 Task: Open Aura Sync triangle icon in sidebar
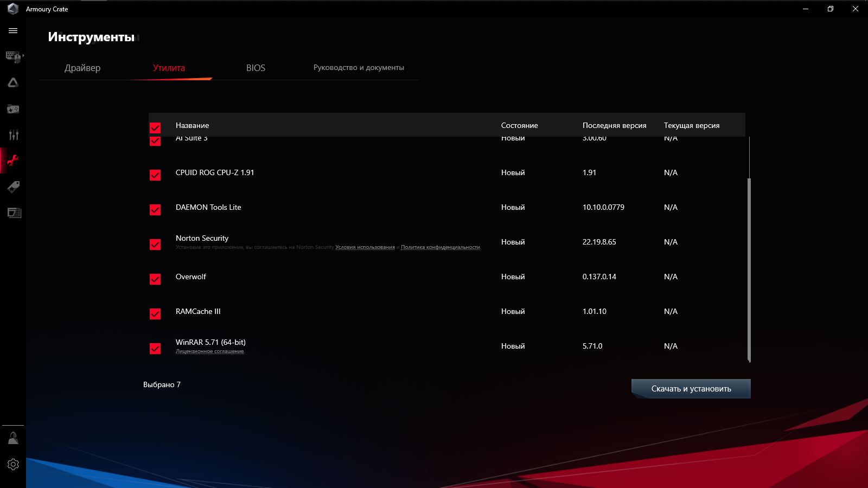click(x=13, y=82)
